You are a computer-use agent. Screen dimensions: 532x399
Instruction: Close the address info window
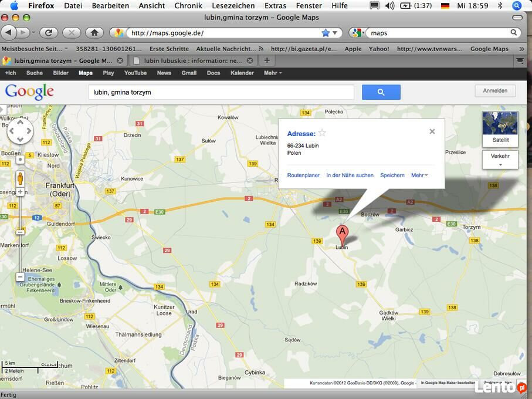[432, 131]
